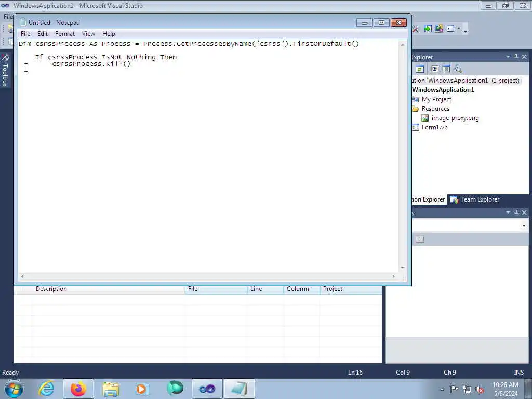532x399 pixels.
Task: Close the Solution Explorer panel
Action: [524, 57]
